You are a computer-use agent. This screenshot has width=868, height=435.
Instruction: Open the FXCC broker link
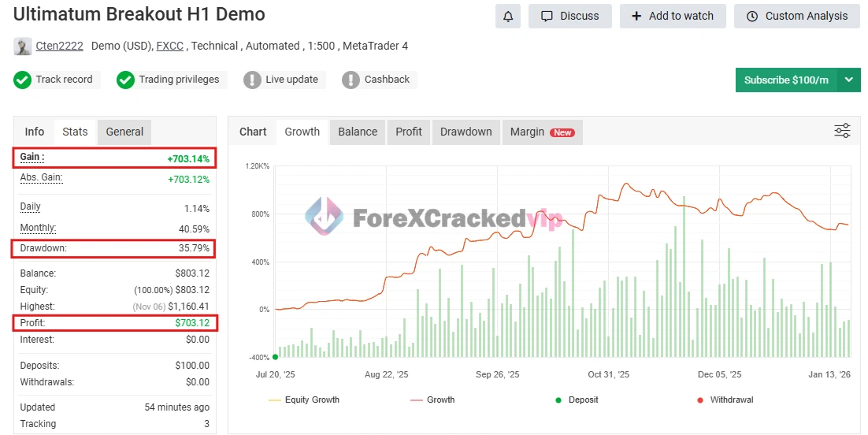(170, 46)
